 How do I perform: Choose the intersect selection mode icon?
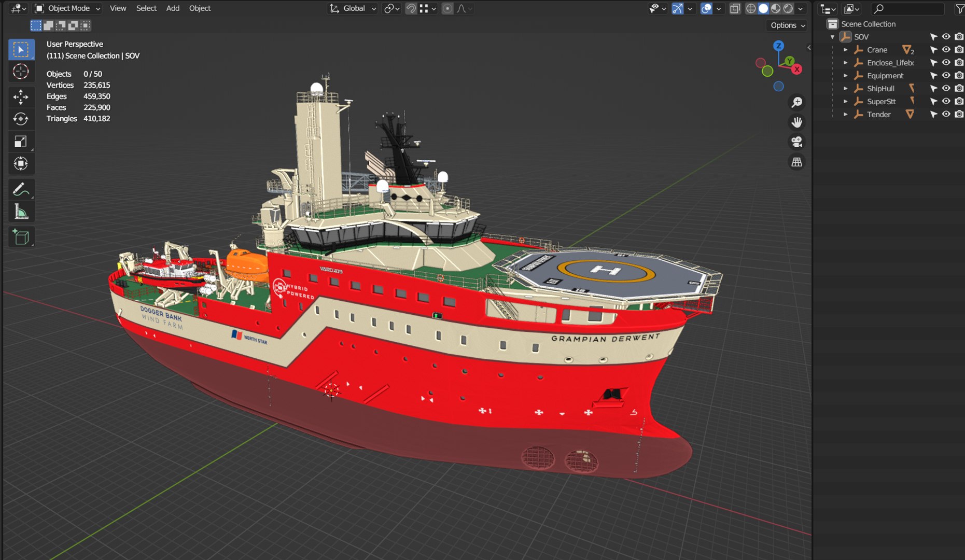[x=86, y=25]
